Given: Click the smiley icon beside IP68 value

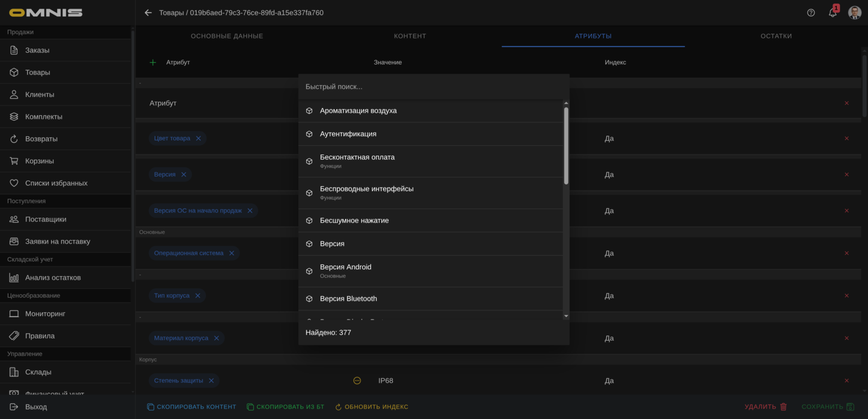Looking at the screenshot, I should click(357, 380).
